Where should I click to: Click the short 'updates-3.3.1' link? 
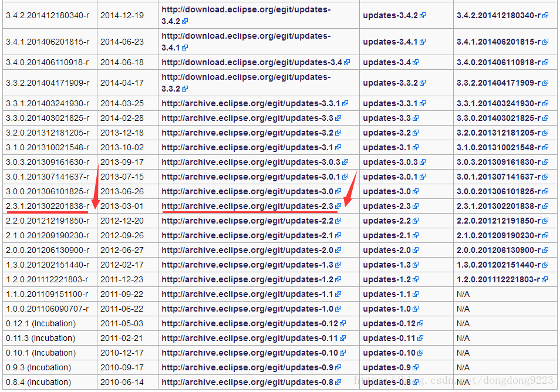[394, 103]
